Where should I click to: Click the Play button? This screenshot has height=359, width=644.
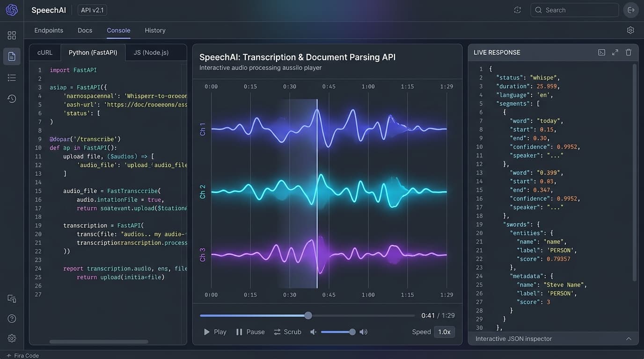[215, 332]
